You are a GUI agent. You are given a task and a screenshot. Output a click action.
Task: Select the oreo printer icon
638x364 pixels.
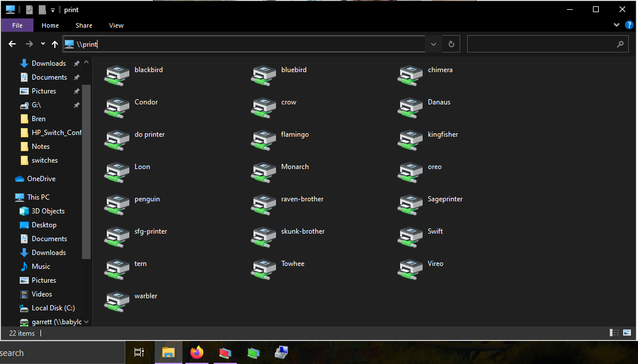pos(410,172)
